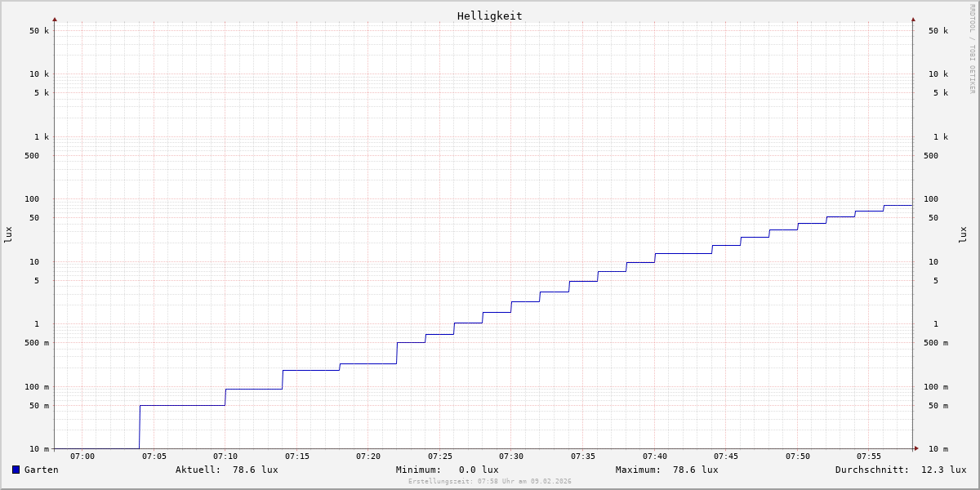Click the RRDTOOL / TOBI OETIKER watermark
Image resolution: width=980 pixels, height=490 pixels.
click(972, 49)
